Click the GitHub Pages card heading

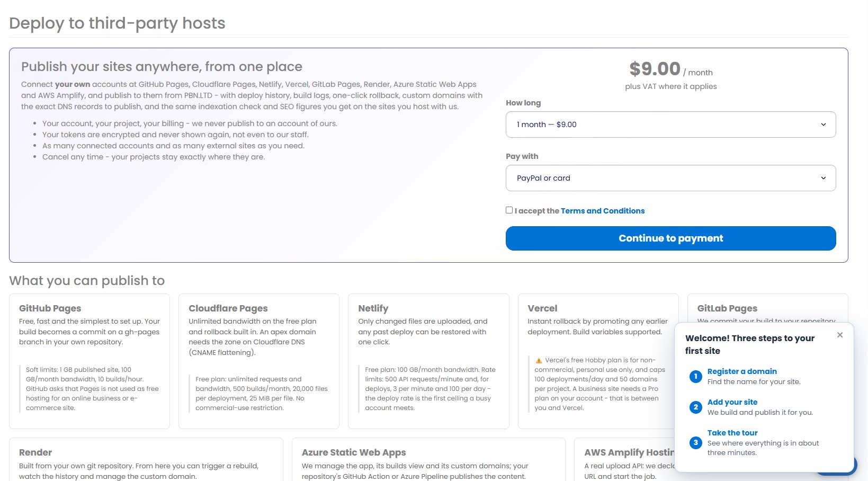pos(50,308)
